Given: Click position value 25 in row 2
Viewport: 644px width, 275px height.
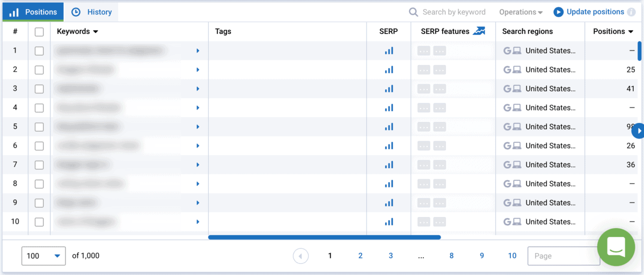Looking at the screenshot, I should tap(631, 70).
